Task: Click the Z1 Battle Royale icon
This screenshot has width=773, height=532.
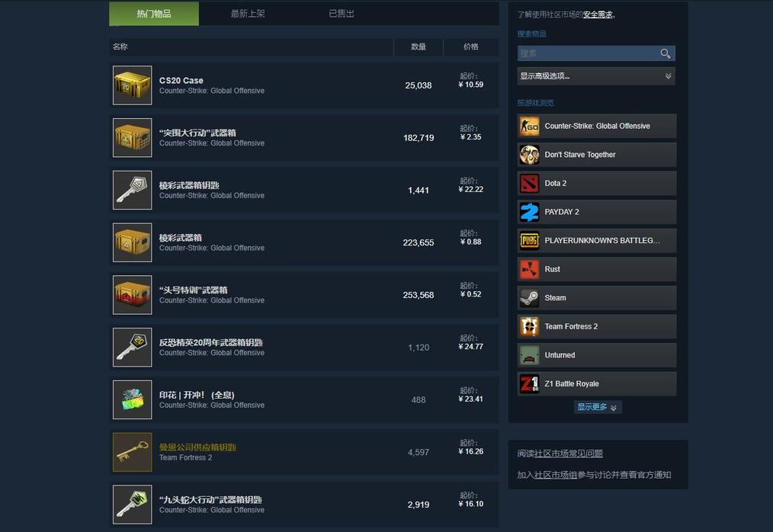Action: coord(530,383)
